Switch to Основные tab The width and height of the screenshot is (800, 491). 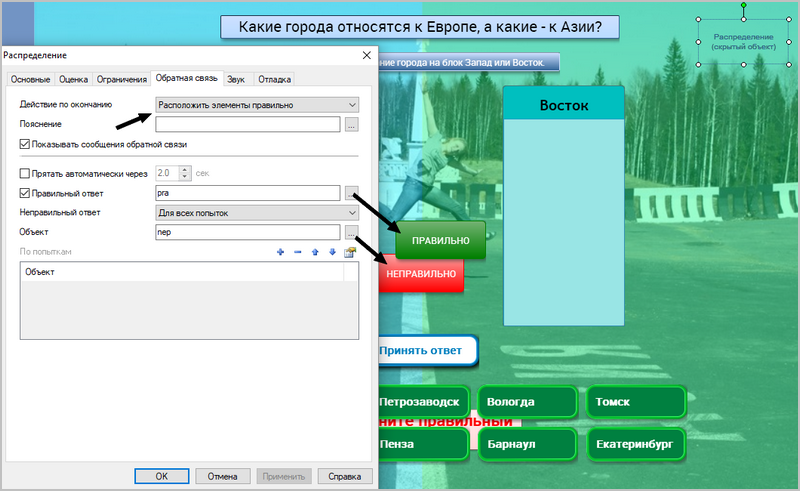(x=31, y=79)
